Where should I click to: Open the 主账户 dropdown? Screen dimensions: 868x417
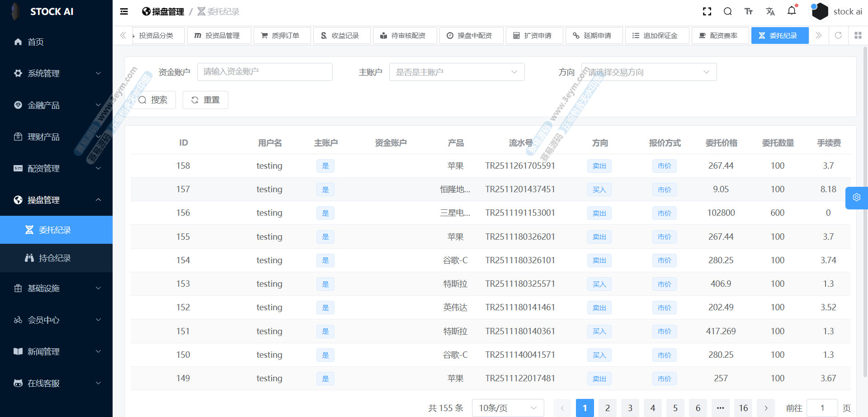[x=457, y=72]
